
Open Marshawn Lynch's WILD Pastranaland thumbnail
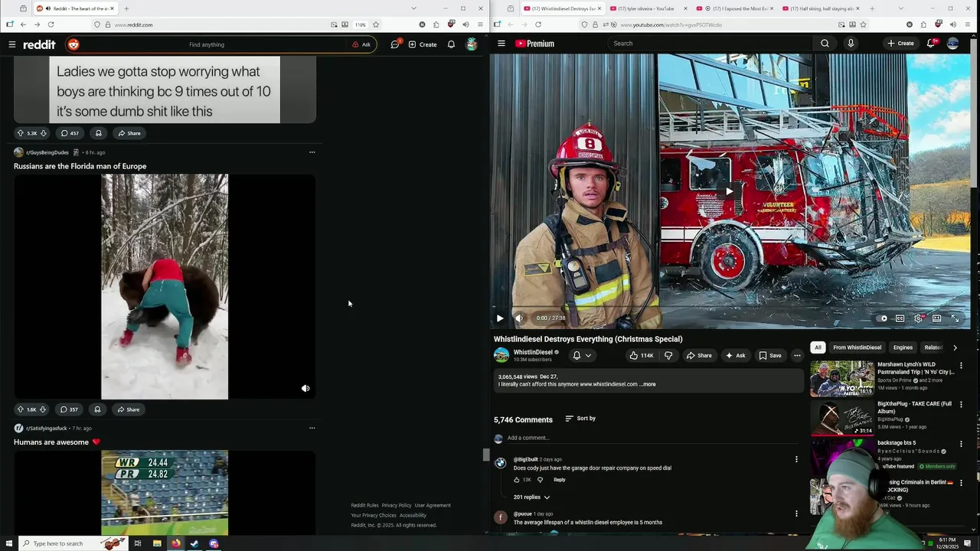842,379
